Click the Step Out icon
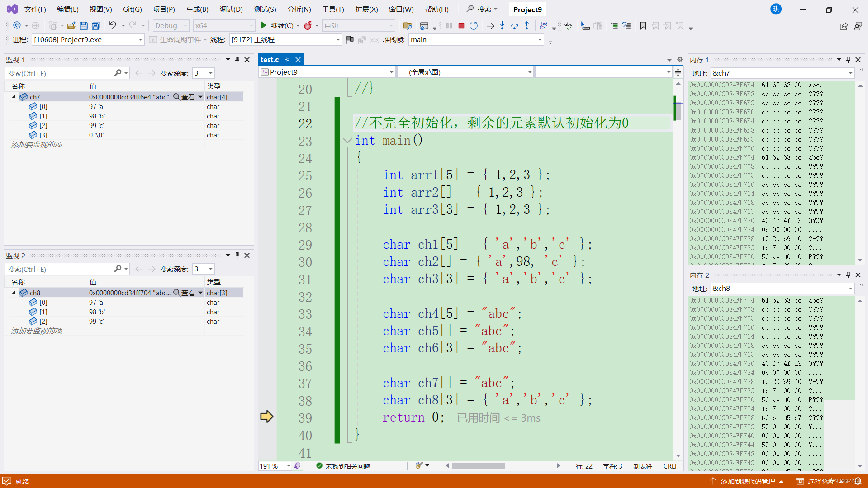 [x=526, y=26]
